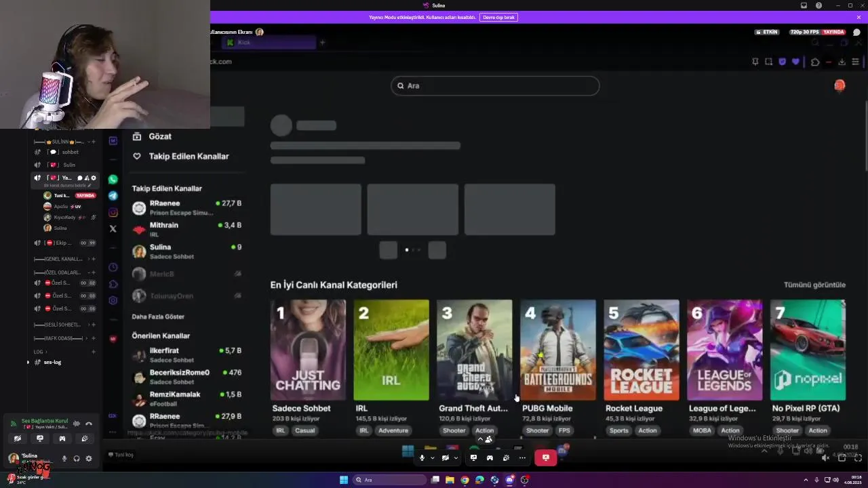Select the sohbet text channel in Discord
868x488 pixels.
click(x=65, y=152)
